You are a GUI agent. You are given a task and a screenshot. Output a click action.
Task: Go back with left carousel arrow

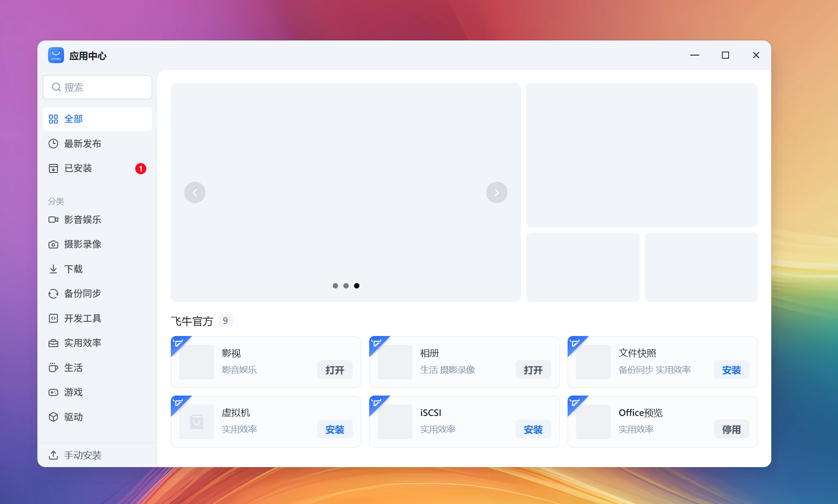point(195,192)
